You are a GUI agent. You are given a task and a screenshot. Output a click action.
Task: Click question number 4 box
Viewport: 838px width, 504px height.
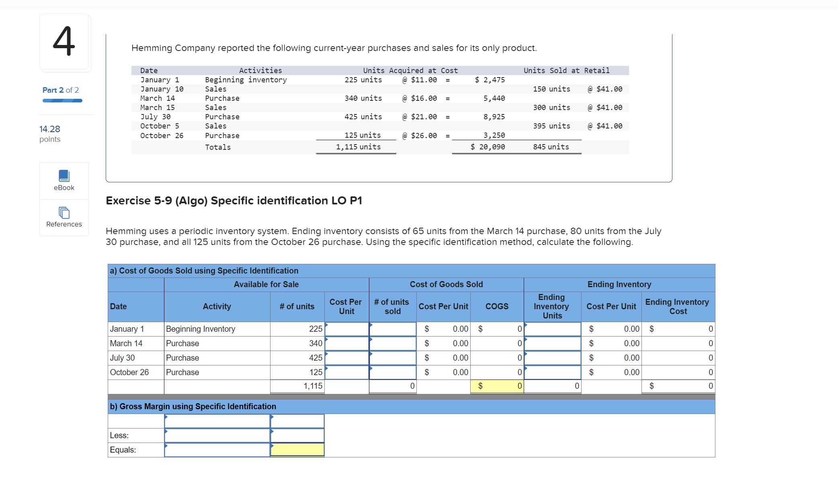coord(64,41)
